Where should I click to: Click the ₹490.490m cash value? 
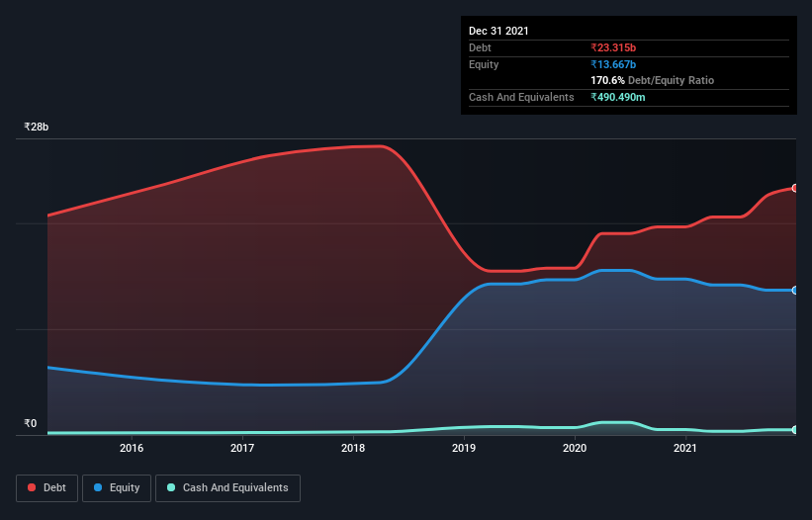pyautogui.click(x=618, y=97)
